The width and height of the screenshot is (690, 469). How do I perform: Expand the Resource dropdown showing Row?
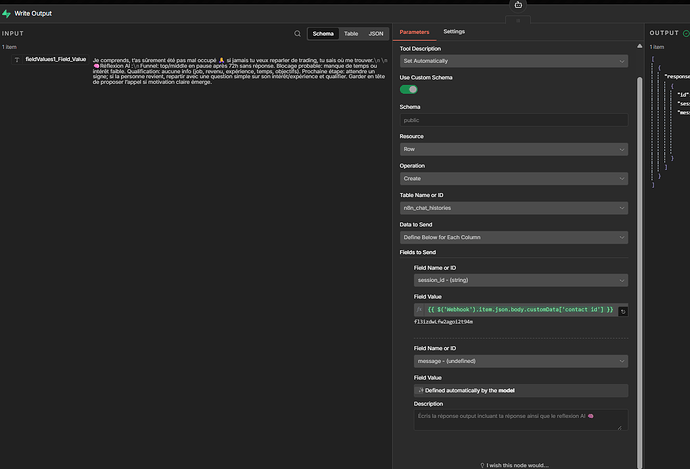coord(513,150)
